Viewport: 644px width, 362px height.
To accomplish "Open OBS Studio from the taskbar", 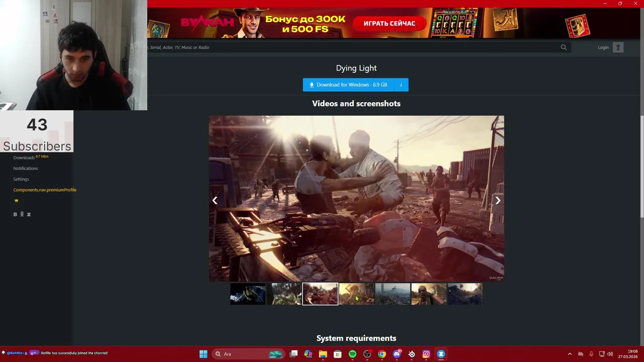I will tap(367, 354).
